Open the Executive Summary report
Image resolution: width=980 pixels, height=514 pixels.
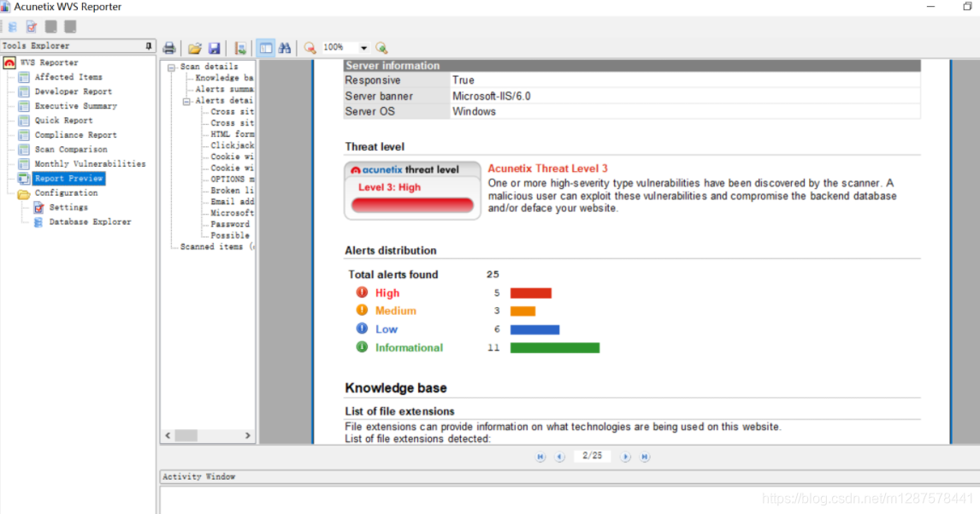(75, 106)
